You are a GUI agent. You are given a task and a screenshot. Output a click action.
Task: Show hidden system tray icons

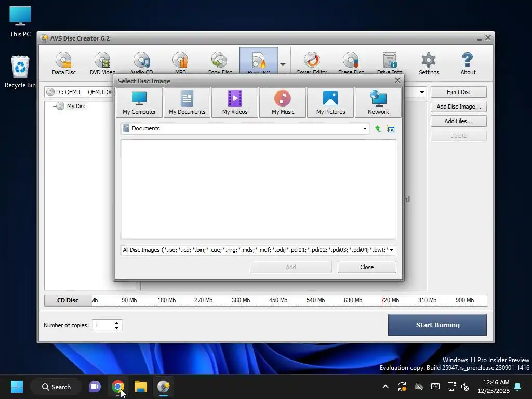click(x=385, y=387)
